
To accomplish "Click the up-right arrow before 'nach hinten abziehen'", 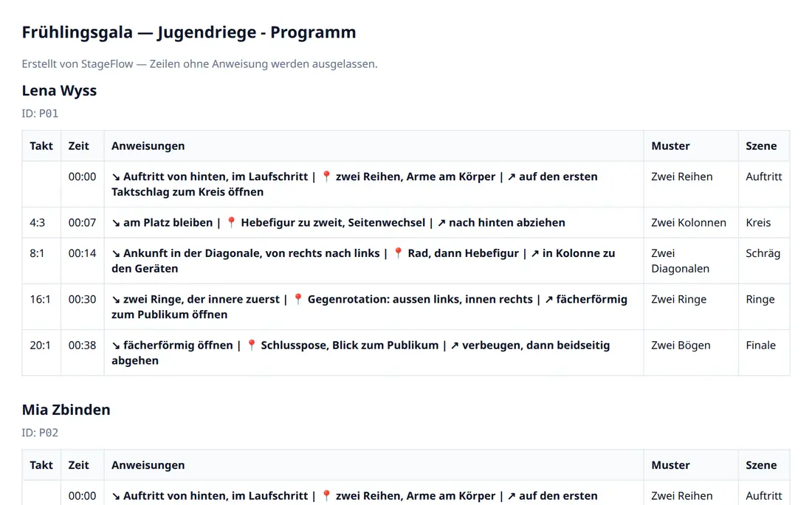I will [441, 223].
